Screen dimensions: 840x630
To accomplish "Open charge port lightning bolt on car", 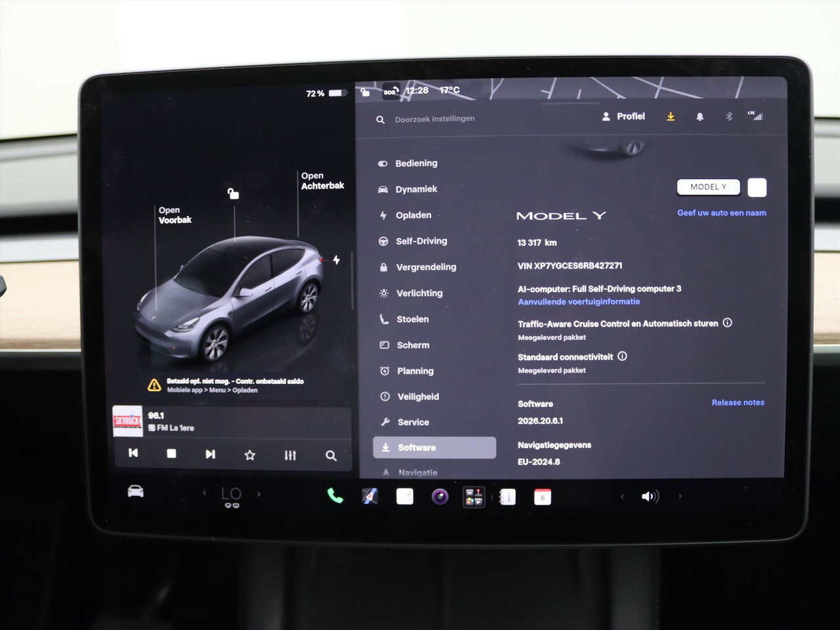I will 336,260.
